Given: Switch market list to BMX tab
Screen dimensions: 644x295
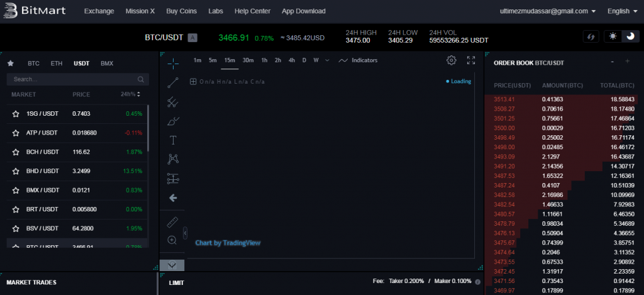Looking at the screenshot, I should (107, 64).
